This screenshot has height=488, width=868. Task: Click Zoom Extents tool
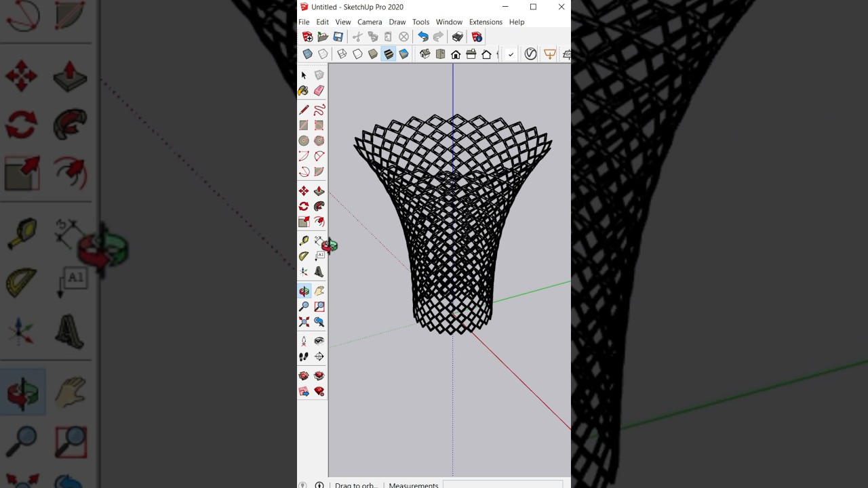(304, 323)
